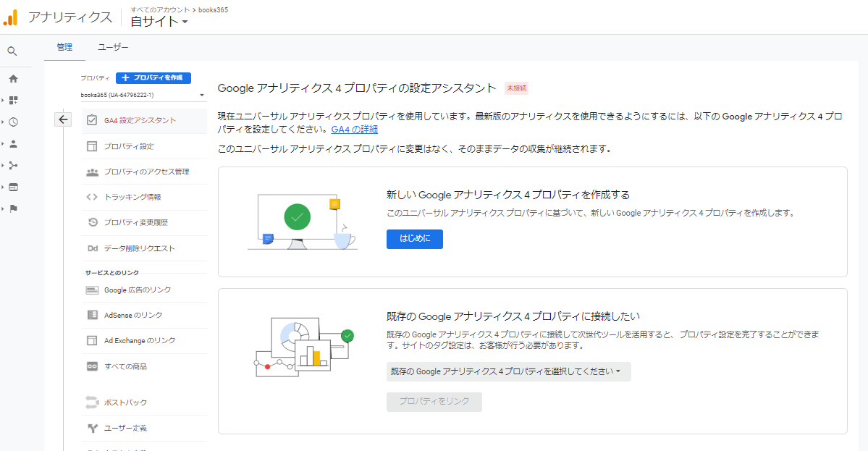Switch to the 管理 tab
The width and height of the screenshot is (868, 451).
pos(64,47)
